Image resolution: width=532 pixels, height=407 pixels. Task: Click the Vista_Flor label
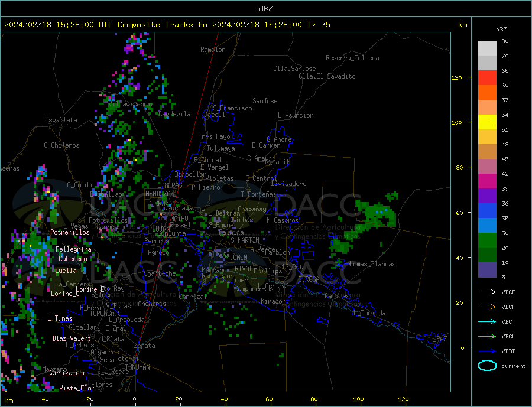[x=77, y=388]
